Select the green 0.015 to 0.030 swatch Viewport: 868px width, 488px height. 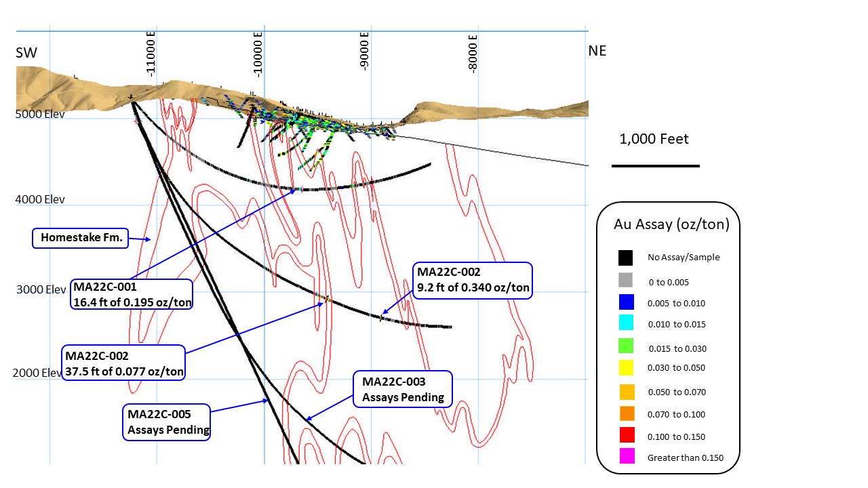(625, 346)
